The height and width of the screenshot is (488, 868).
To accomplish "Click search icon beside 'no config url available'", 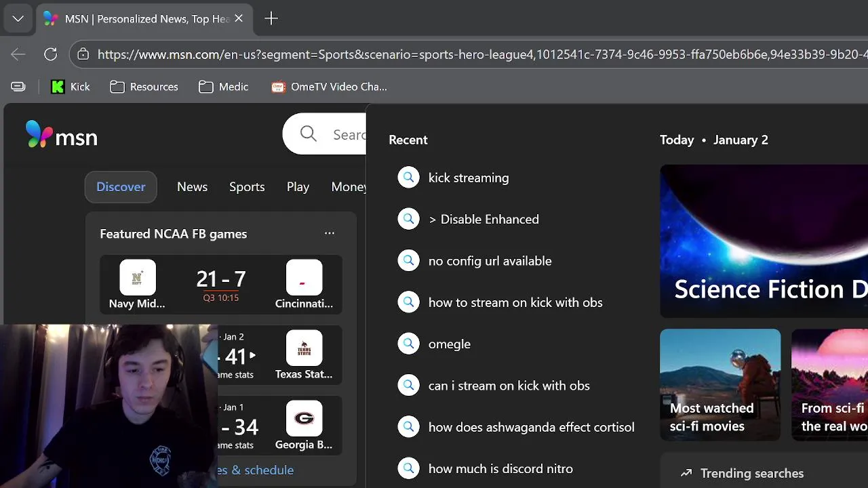I will (x=408, y=261).
